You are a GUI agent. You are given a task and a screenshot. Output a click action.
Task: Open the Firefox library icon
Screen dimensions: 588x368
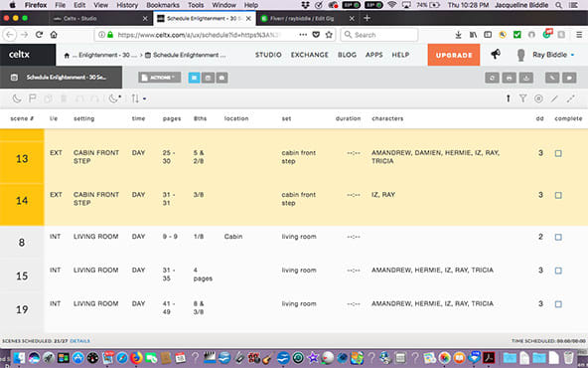473,35
